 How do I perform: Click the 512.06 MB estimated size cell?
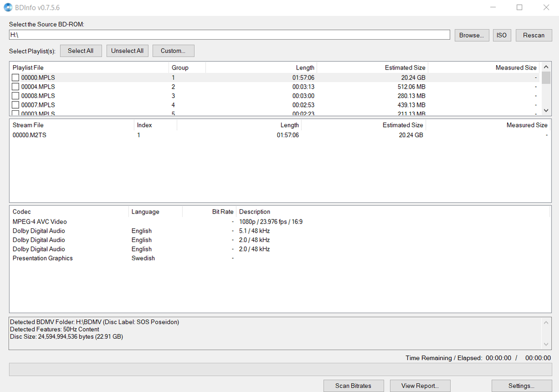pos(412,87)
